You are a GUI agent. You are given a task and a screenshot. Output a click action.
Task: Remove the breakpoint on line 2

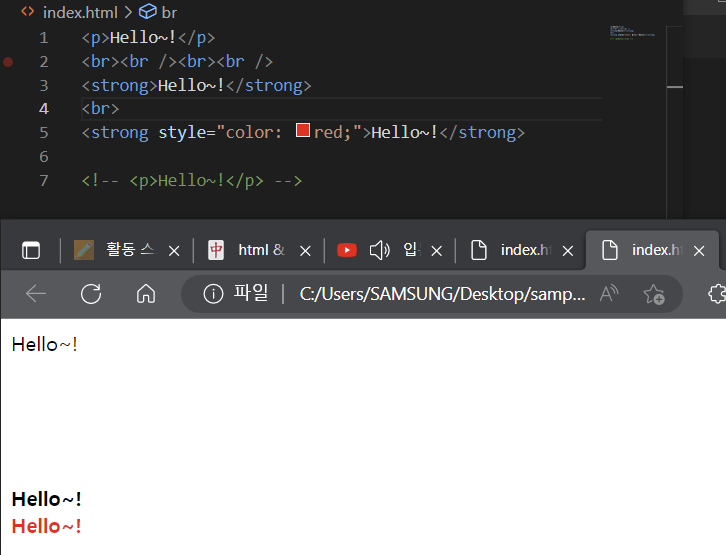coord(8,62)
